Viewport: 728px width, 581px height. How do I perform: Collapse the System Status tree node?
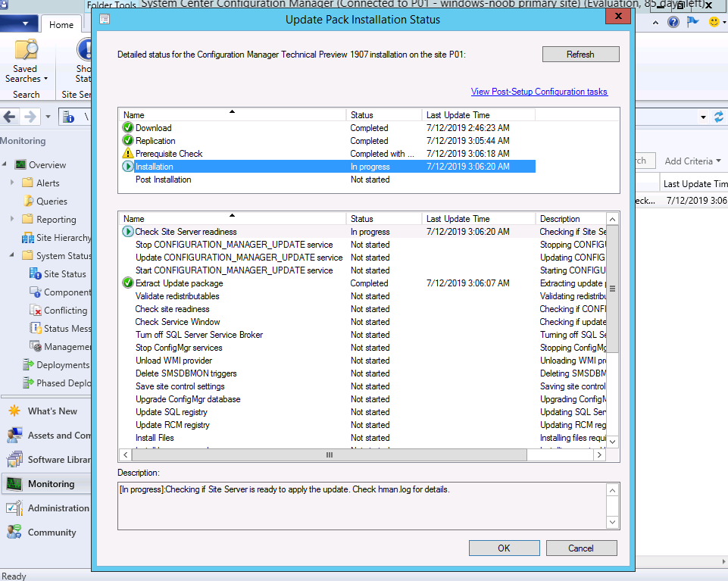pyautogui.click(x=12, y=255)
